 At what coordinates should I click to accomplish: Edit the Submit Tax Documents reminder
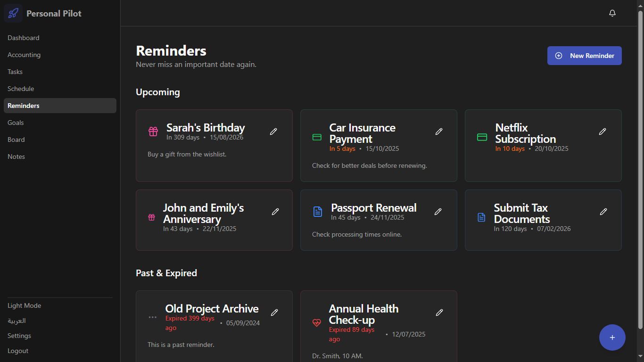click(603, 212)
